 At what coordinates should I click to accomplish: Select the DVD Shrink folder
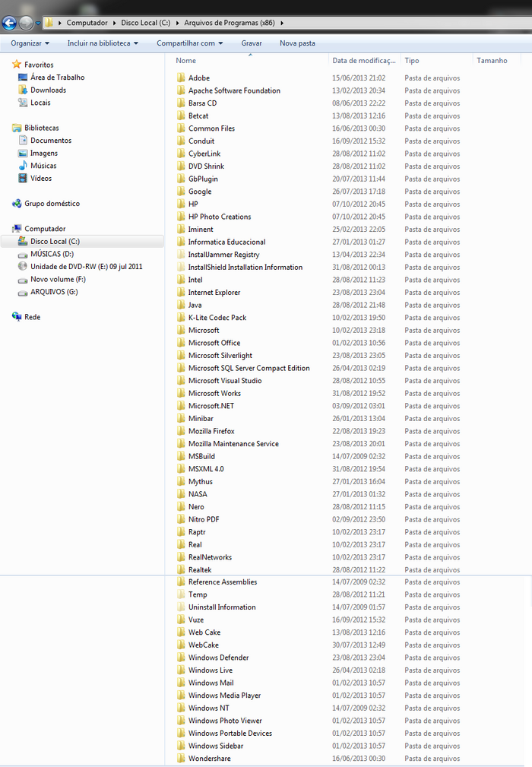[x=206, y=166]
